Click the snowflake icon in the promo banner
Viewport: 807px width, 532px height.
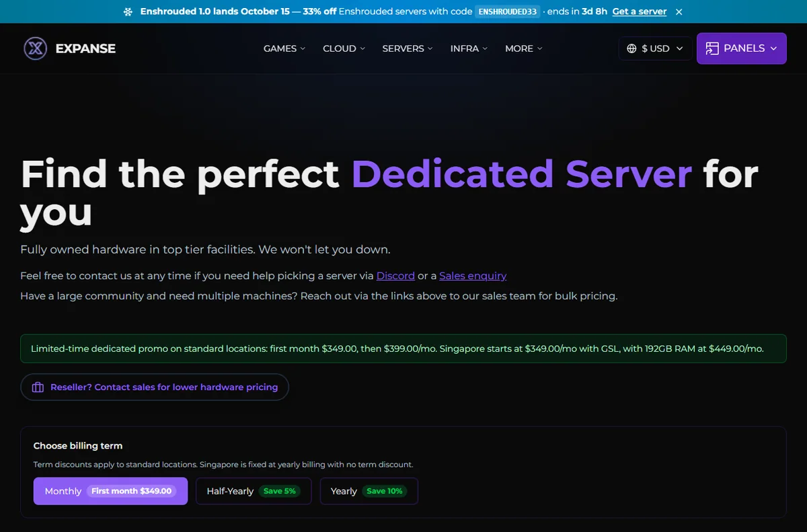pyautogui.click(x=128, y=12)
